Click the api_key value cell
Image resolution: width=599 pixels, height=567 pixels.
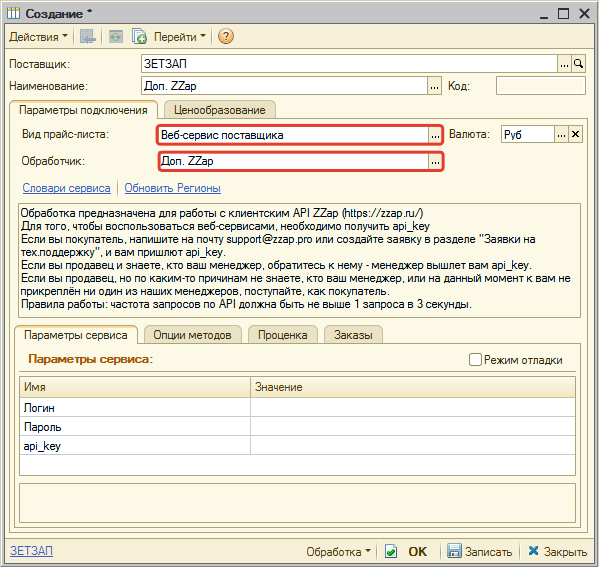tap(413, 446)
